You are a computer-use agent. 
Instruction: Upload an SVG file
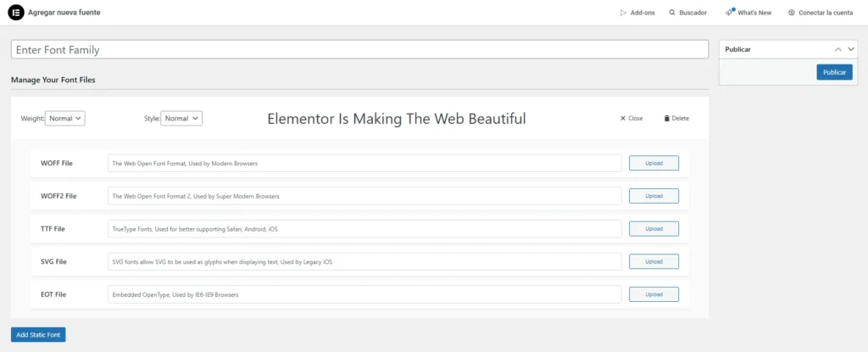tap(654, 262)
